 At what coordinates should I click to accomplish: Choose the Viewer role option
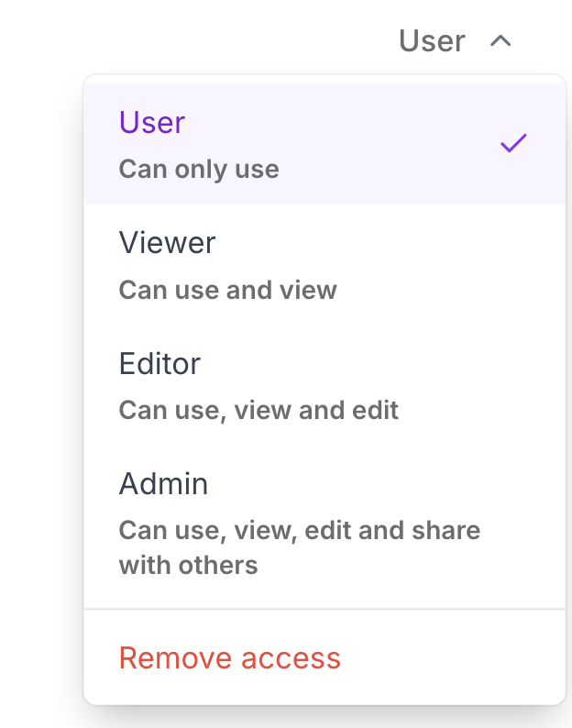[324, 265]
